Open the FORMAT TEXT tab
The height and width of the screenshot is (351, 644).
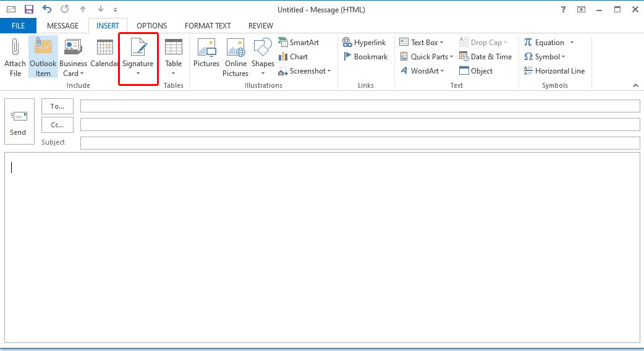pyautogui.click(x=208, y=26)
